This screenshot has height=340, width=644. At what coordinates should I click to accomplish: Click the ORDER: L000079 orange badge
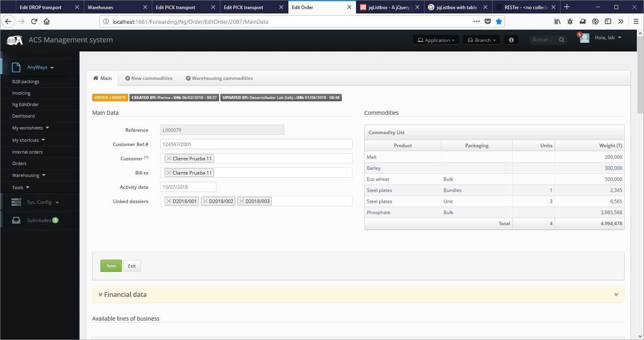click(x=110, y=97)
